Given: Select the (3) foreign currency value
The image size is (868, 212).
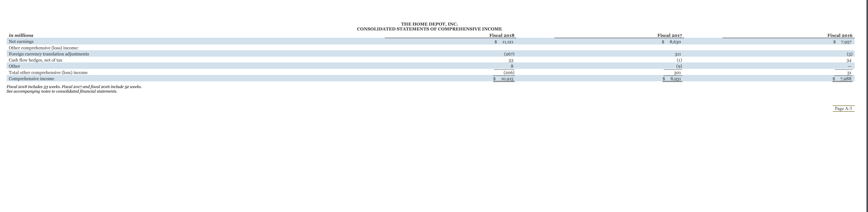Looking at the screenshot, I should tap(849, 54).
